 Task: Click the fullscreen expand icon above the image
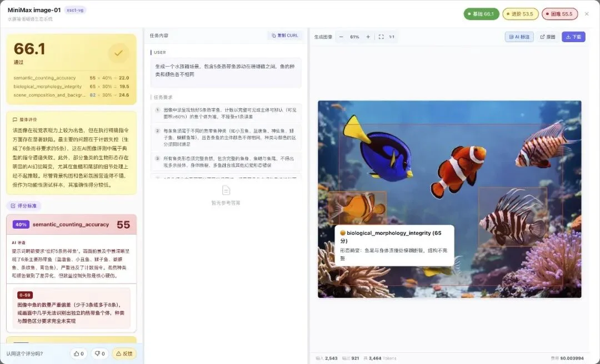pos(380,37)
